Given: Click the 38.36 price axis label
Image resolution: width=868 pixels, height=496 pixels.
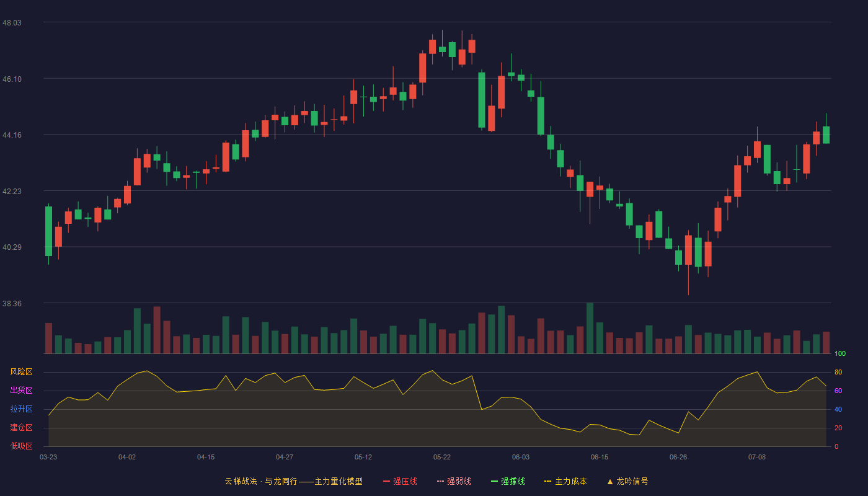Looking at the screenshot, I should (12, 303).
